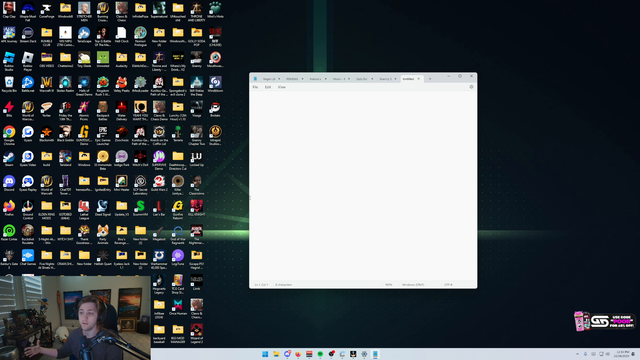The image size is (640, 360).
Task: Expand the system tray hidden icons chevron
Action: [x=577, y=354]
